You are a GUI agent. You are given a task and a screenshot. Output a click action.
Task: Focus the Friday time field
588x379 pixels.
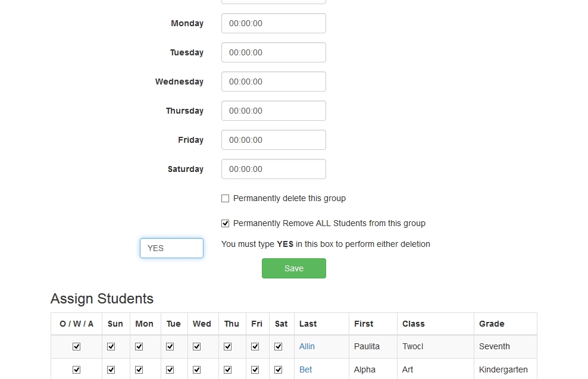coord(273,140)
